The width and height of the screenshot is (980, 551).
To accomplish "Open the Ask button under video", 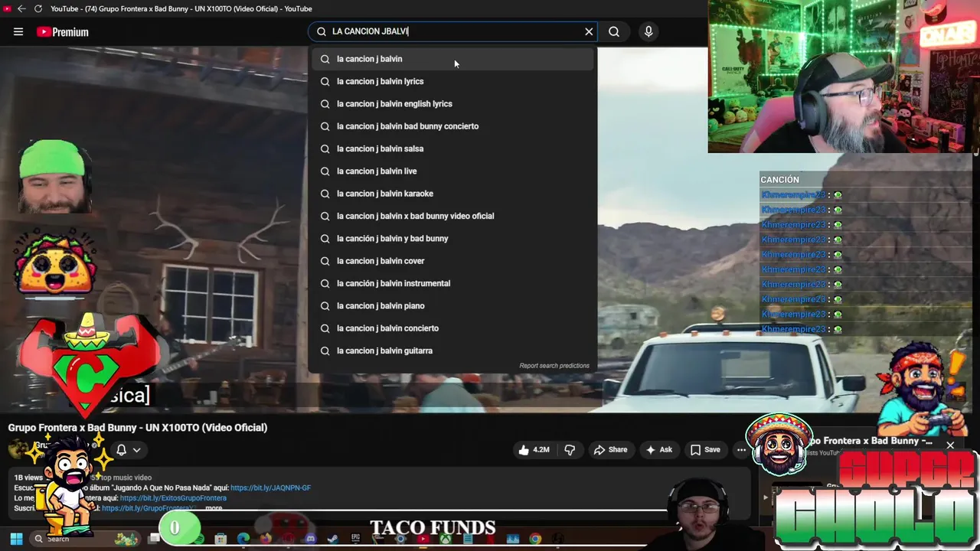I will pyautogui.click(x=658, y=450).
